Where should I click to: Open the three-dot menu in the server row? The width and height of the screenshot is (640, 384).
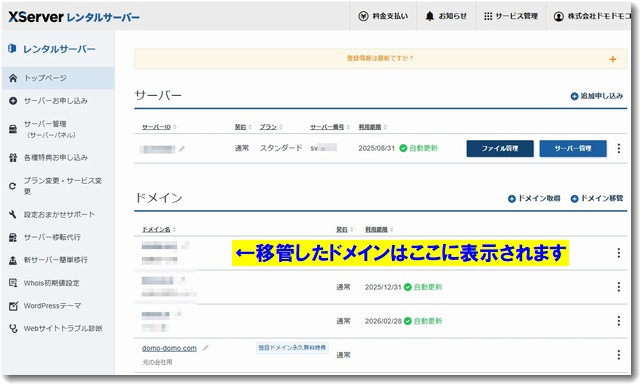(x=619, y=149)
